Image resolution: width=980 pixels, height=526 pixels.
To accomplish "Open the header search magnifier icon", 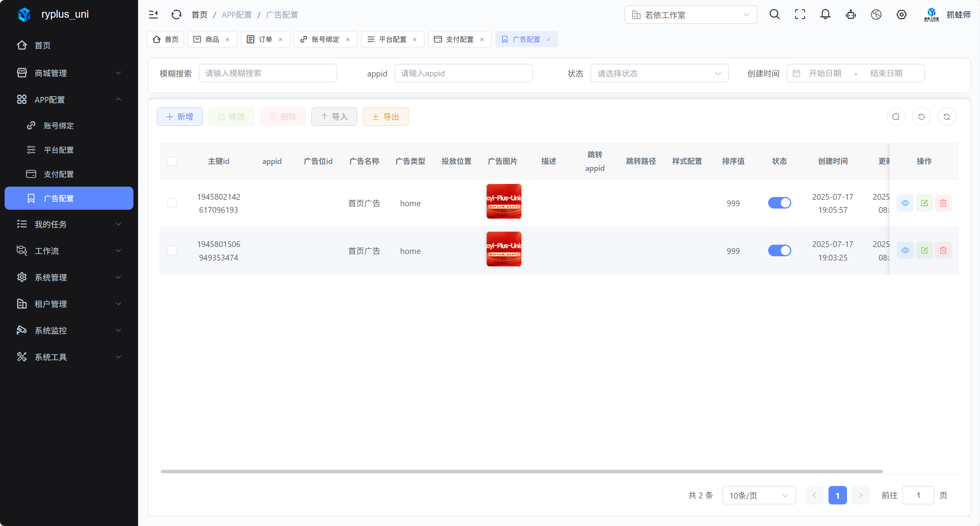I will click(x=774, y=15).
